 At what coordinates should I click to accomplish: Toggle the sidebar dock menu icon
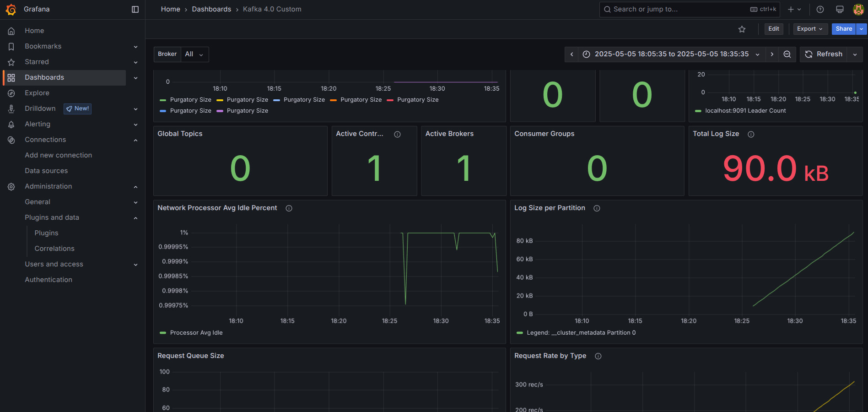135,9
